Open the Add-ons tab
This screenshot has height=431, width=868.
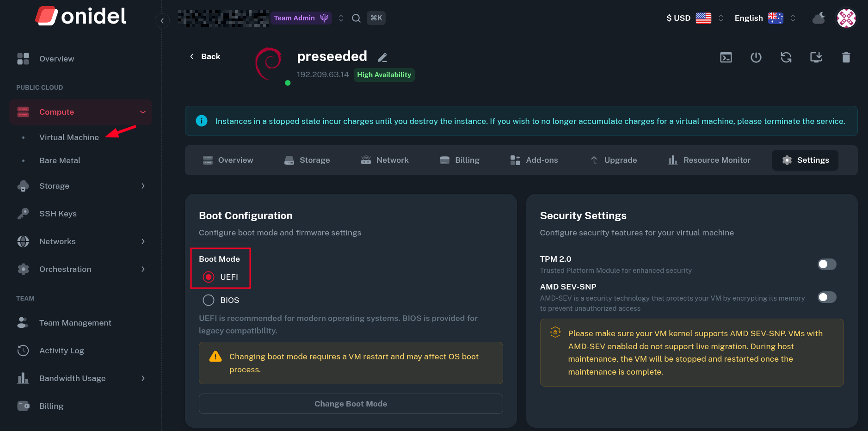point(534,160)
